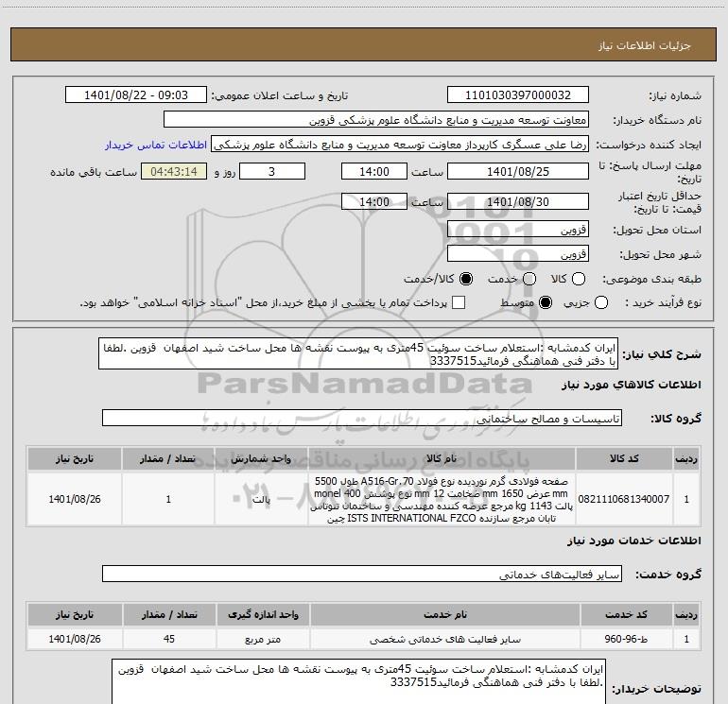Click response deadline date 1401/08/25

click(518, 171)
